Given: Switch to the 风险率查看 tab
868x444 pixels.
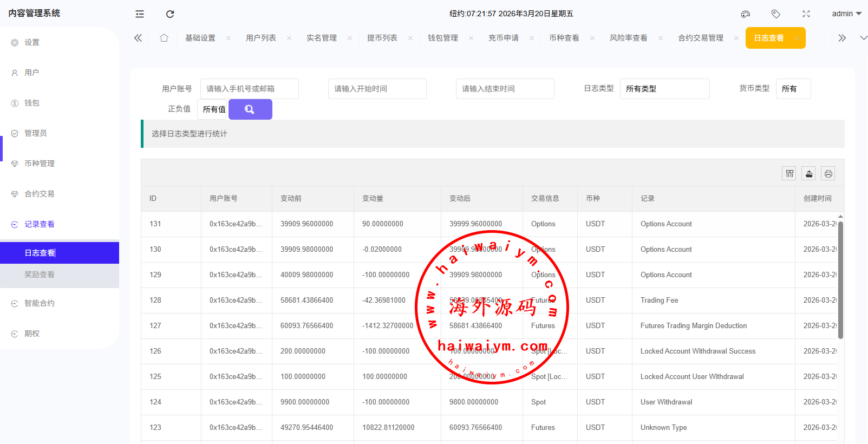Looking at the screenshot, I should click(x=628, y=38).
